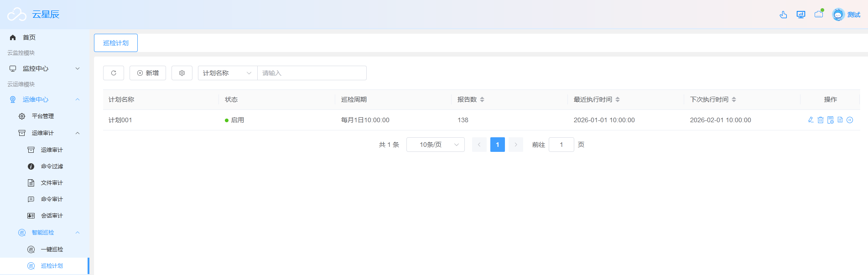Collapse the 智能巡检 chevron
This screenshot has width=868, height=275.
pyautogui.click(x=78, y=233)
